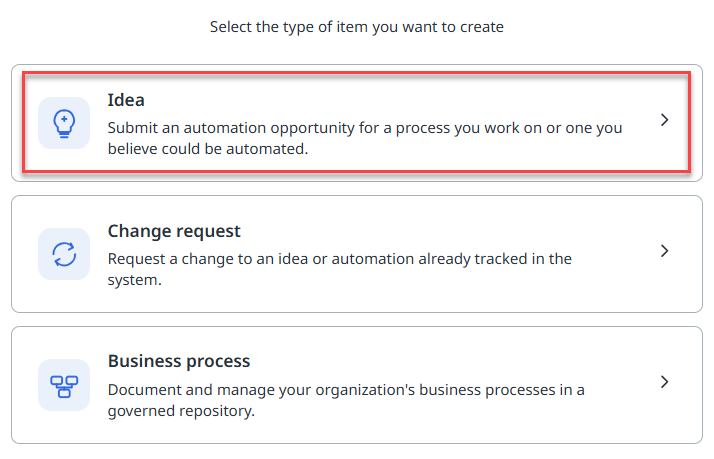The image size is (714, 459).
Task: Choose the Change request item type card
Action: pyautogui.click(x=357, y=254)
